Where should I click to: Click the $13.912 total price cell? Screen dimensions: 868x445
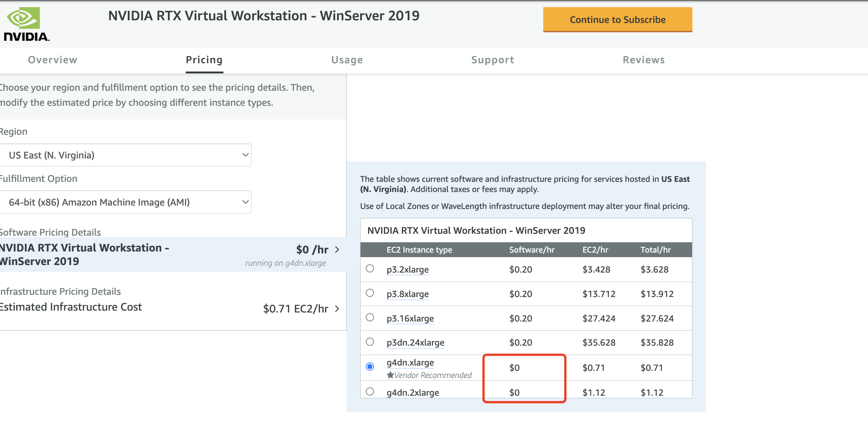[x=657, y=294]
